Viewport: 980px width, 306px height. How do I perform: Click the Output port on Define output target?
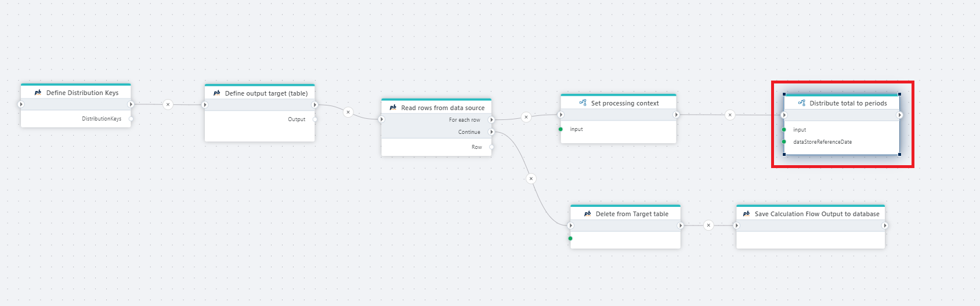[x=315, y=119]
